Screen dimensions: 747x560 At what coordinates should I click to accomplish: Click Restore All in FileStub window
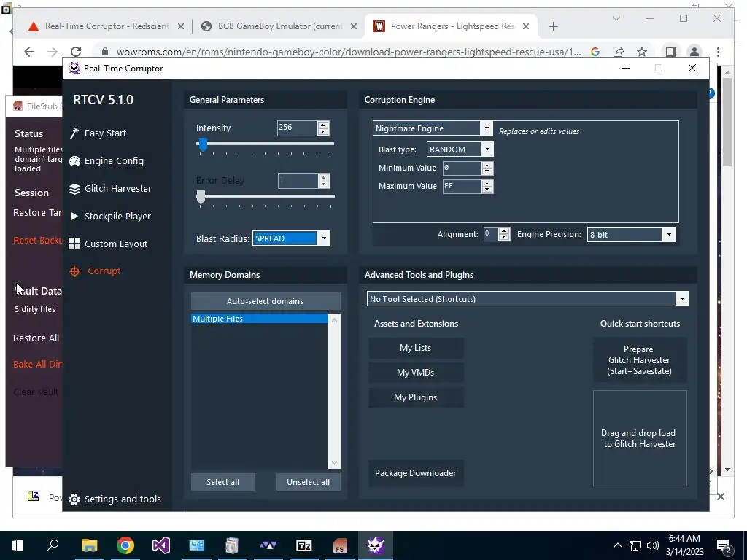coord(36,338)
